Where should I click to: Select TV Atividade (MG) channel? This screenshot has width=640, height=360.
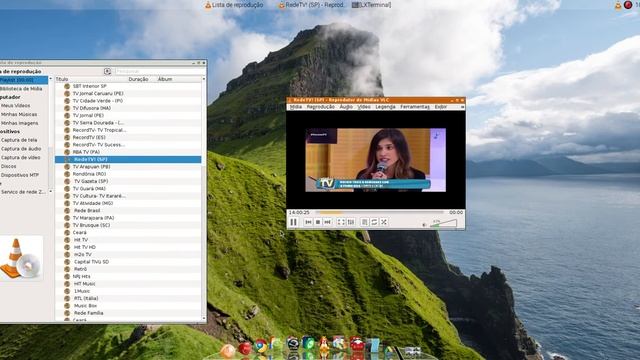click(x=128, y=203)
